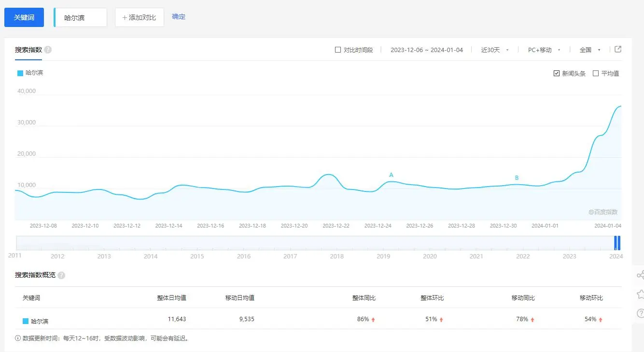Click the help icon beside 搜索指数

48,50
